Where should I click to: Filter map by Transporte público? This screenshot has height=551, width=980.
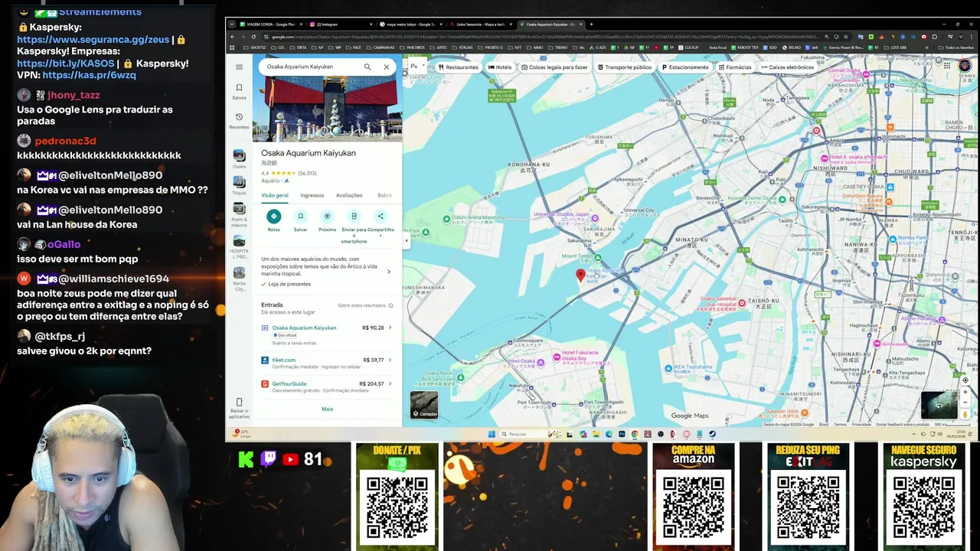[x=624, y=67]
